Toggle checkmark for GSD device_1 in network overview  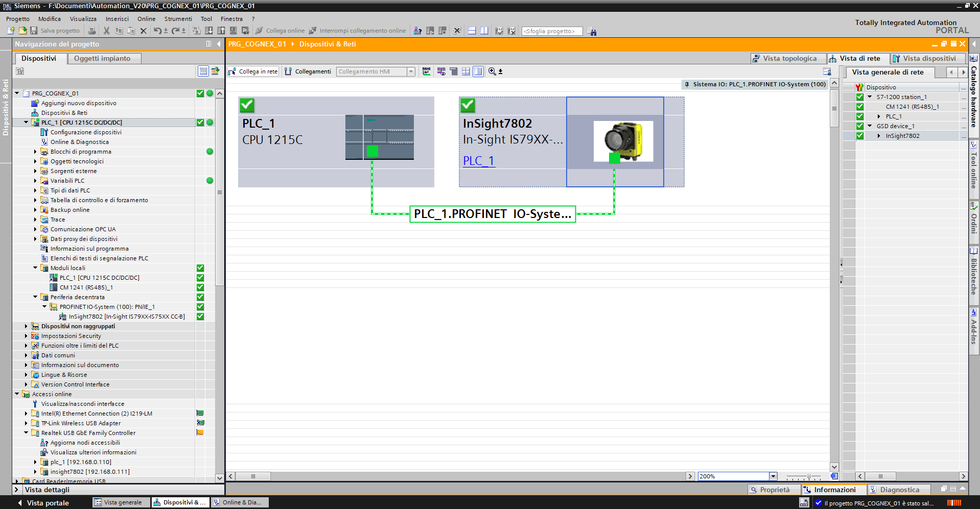click(x=860, y=126)
